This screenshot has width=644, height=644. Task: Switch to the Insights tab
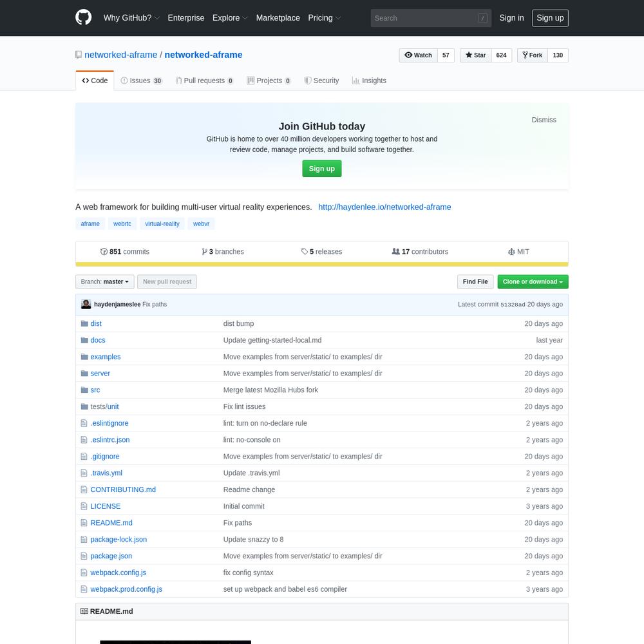click(x=369, y=80)
